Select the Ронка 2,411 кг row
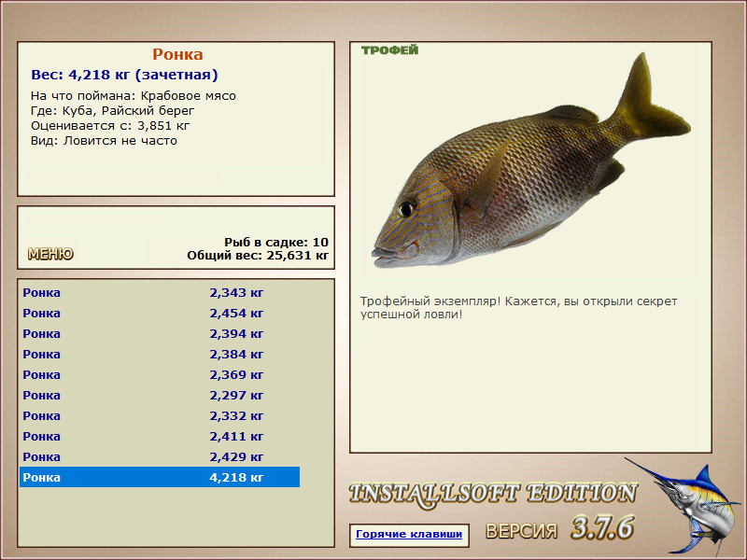This screenshot has height=560, width=747. click(x=160, y=436)
